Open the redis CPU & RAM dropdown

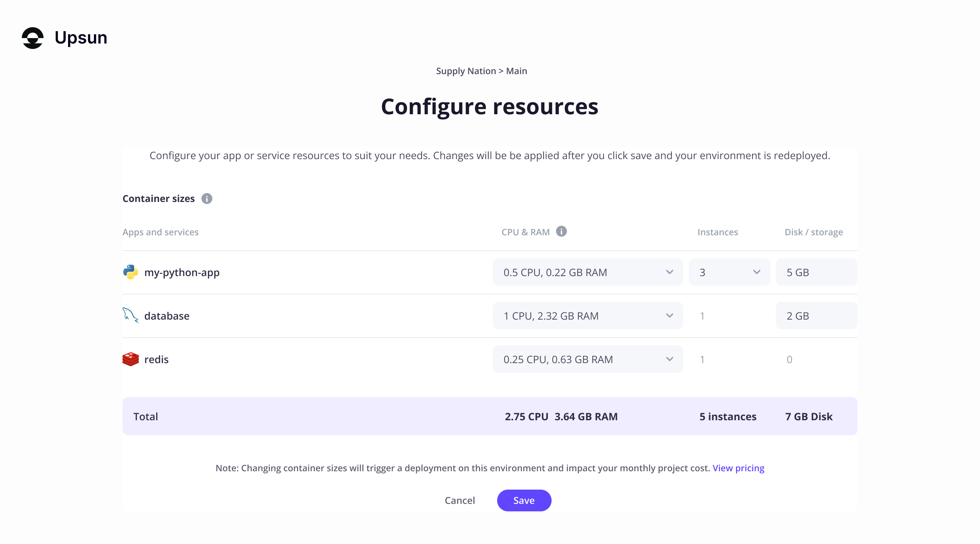(x=588, y=359)
